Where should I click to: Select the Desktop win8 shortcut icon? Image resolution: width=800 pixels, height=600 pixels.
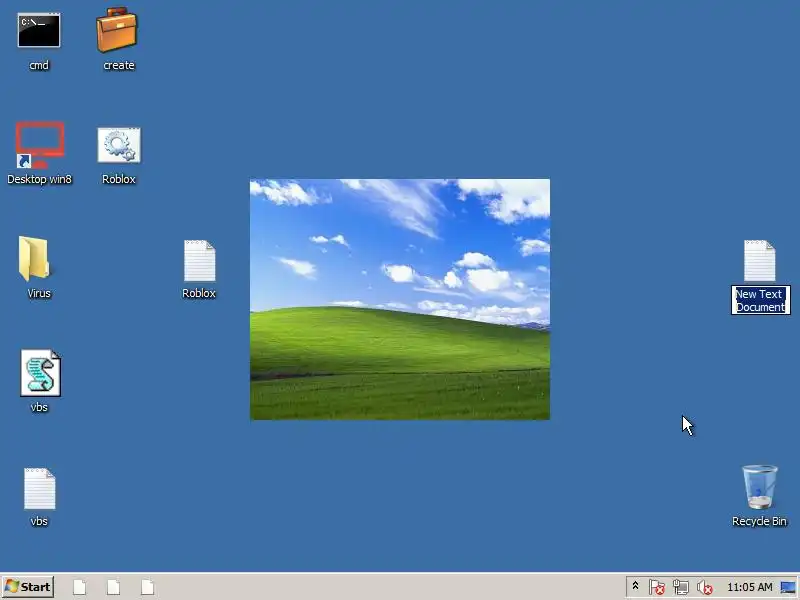click(x=39, y=145)
